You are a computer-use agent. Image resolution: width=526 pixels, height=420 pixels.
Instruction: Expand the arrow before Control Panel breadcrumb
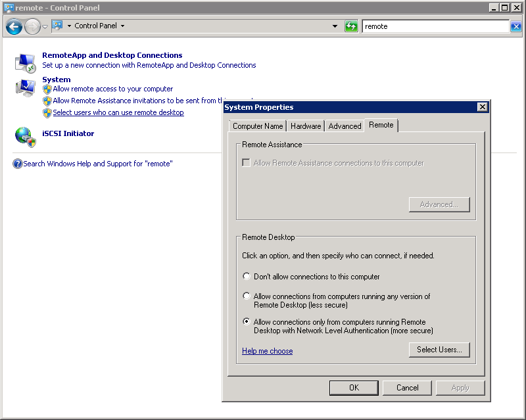69,26
